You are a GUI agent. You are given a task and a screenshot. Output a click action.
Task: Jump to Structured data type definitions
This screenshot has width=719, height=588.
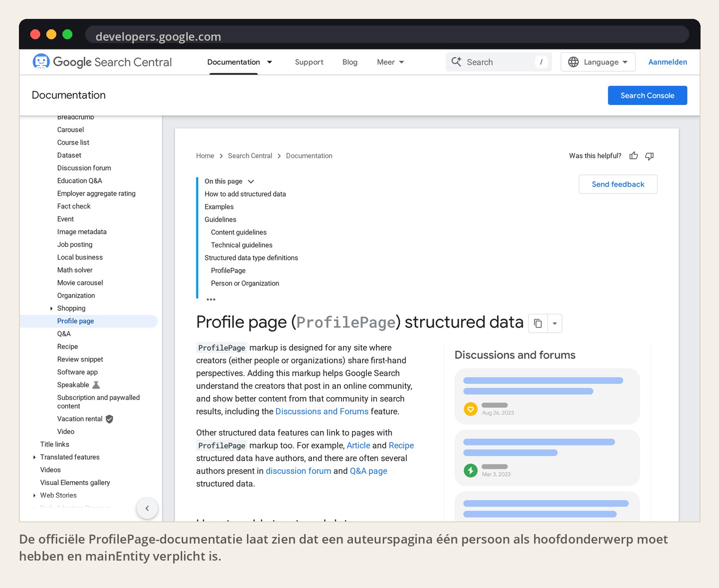(x=251, y=258)
